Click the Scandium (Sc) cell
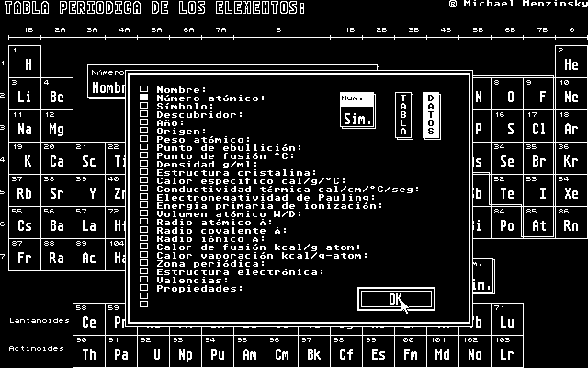This screenshot has height=368, width=588. click(89, 158)
